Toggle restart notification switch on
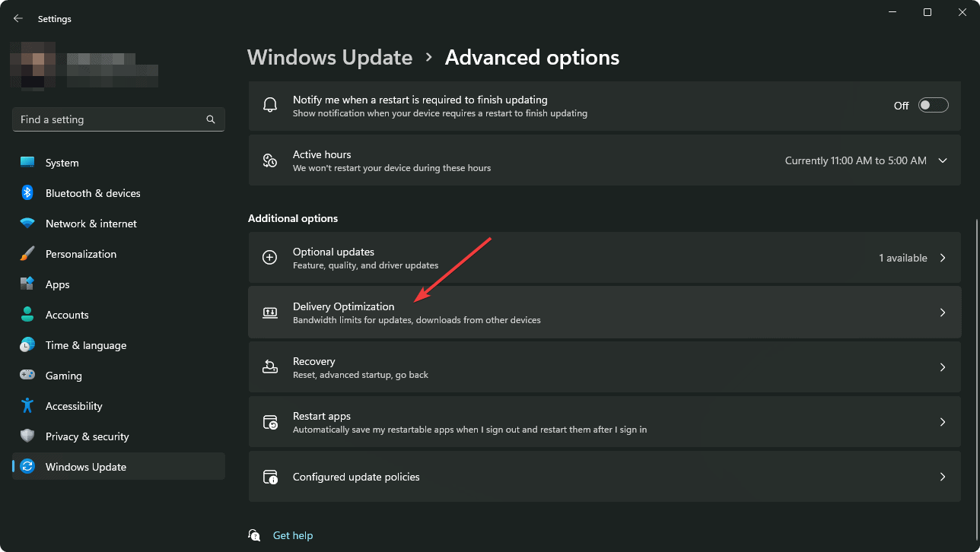 933,105
